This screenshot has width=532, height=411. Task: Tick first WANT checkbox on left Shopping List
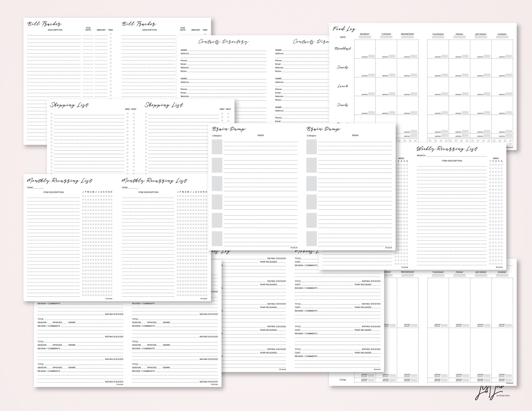click(134, 114)
